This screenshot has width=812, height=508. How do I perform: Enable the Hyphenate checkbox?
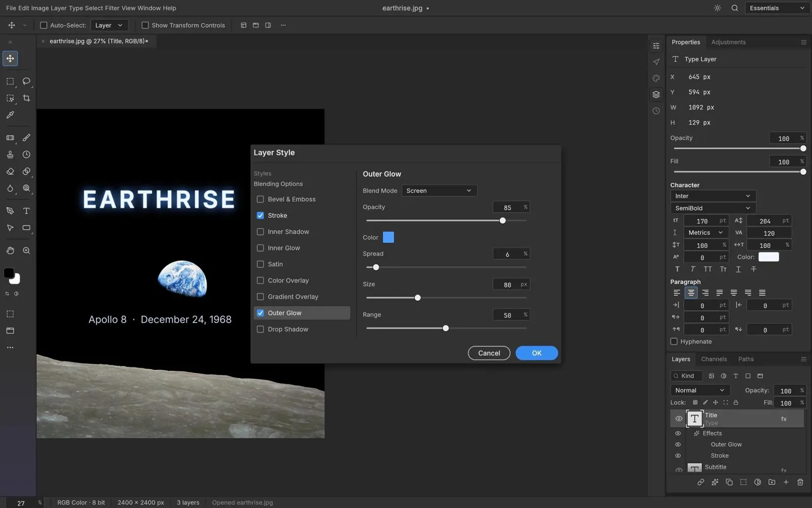tap(674, 341)
